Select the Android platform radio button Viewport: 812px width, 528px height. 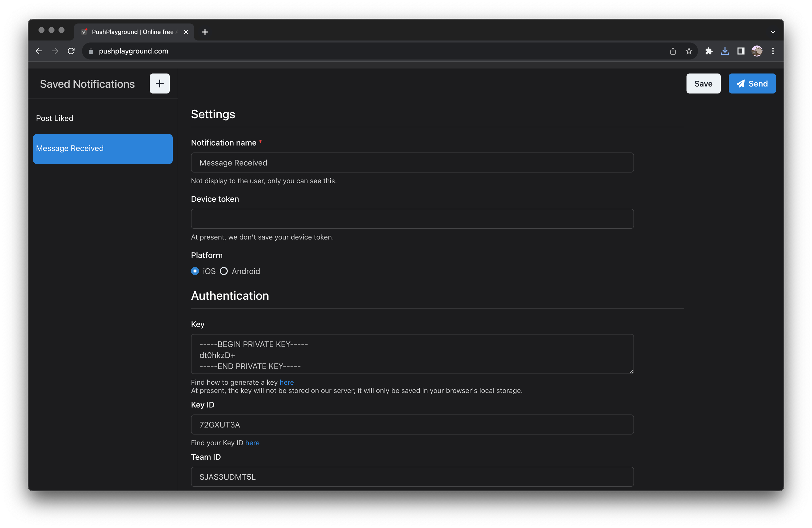[x=224, y=271]
